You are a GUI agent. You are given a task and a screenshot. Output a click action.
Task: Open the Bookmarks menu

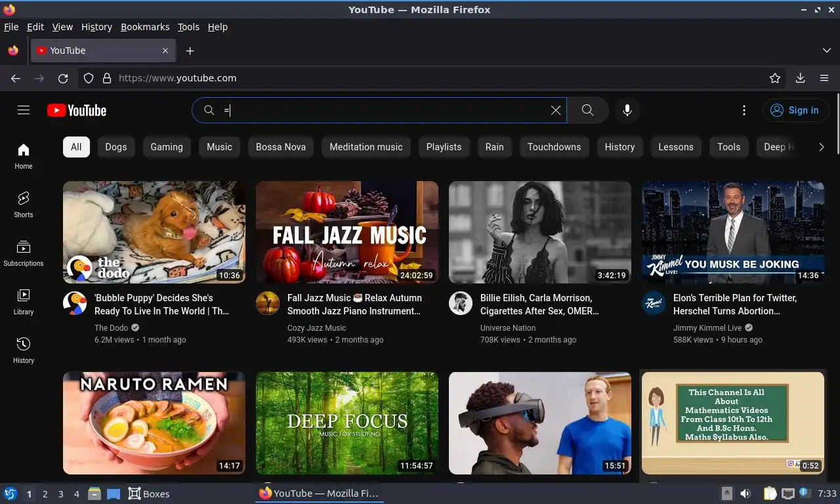point(145,27)
